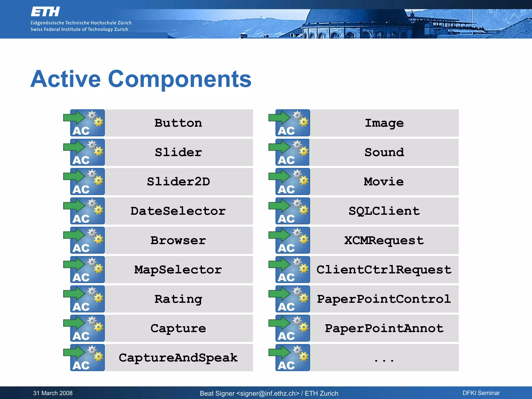Screen dimensions: 532x399
Task: Click the AC icon beside Movie
Action: point(289,182)
